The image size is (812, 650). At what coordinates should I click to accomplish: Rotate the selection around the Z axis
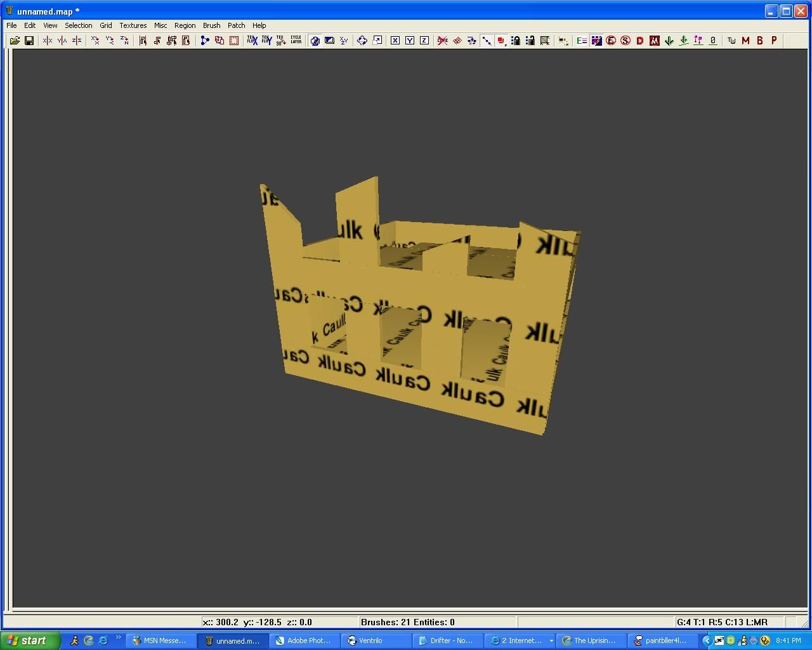tap(124, 41)
